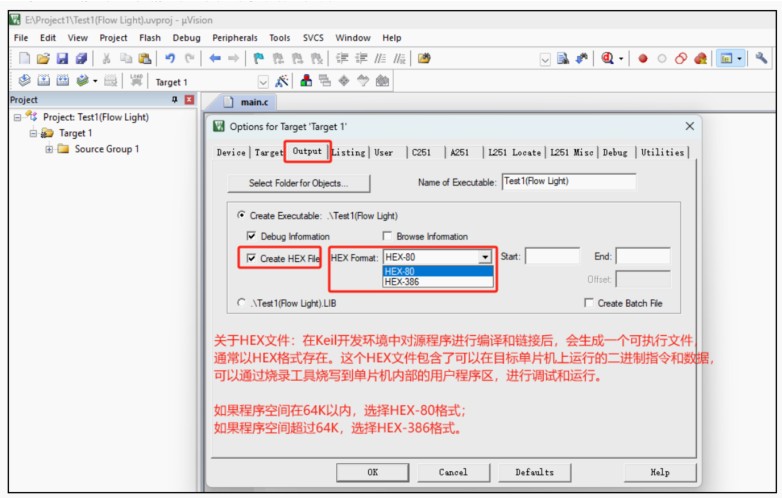Image resolution: width=782 pixels, height=498 pixels.
Task: Disable all breakpoints double-circle icon
Action: [x=681, y=58]
